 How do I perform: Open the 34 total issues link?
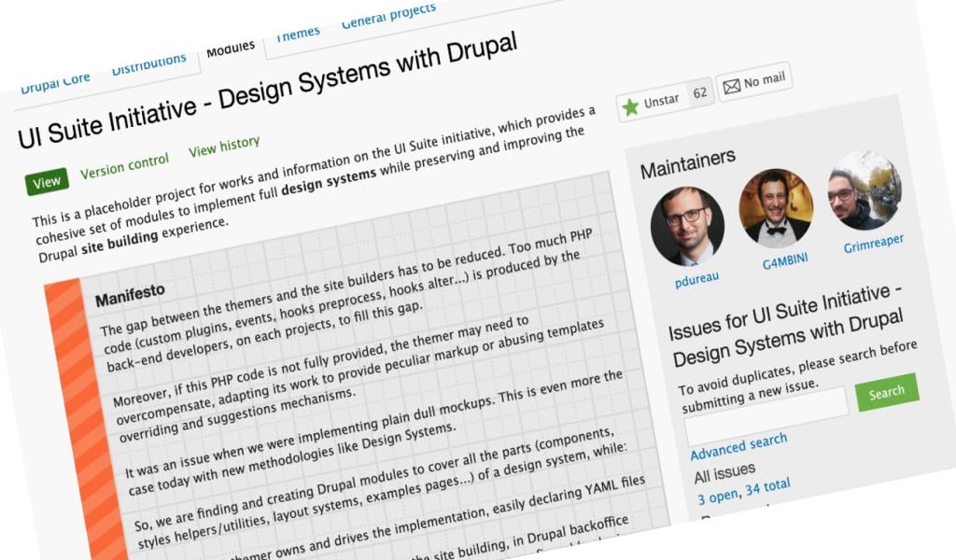coord(767,486)
